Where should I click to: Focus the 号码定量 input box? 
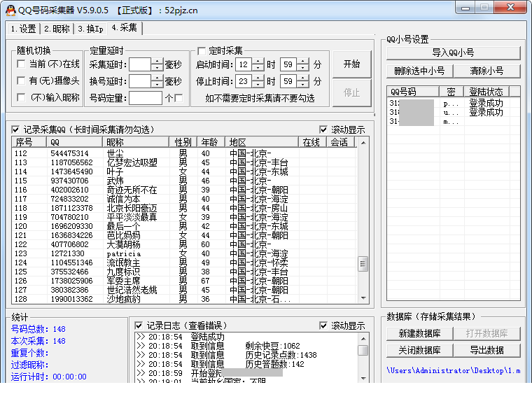coord(145,99)
